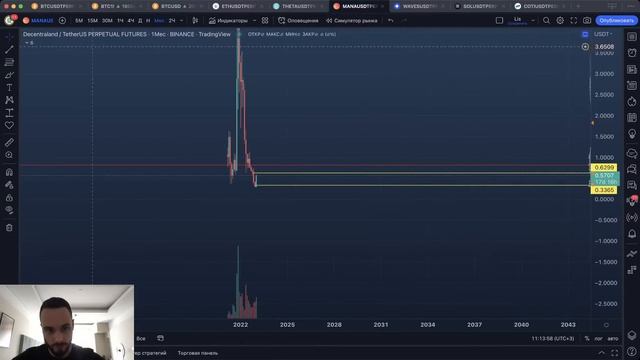Collapse bottom panel chevron arrow
The height and width of the screenshot is (360, 640).
pyautogui.click(x=602, y=353)
